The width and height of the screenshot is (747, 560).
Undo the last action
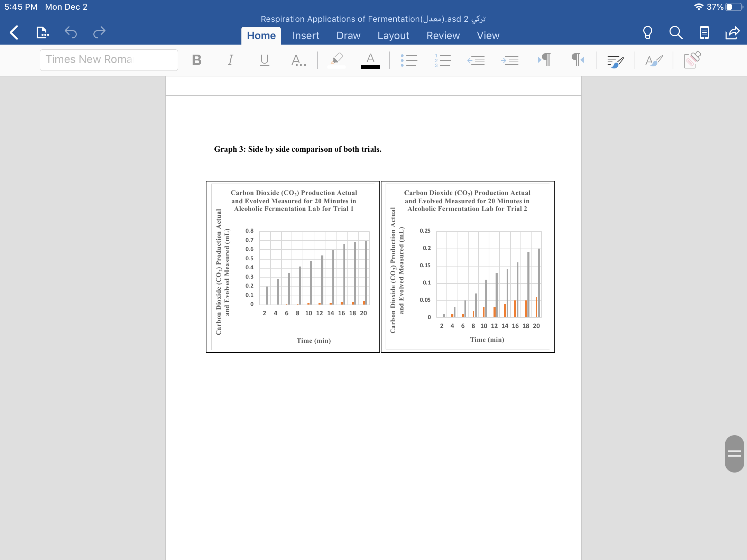(71, 33)
